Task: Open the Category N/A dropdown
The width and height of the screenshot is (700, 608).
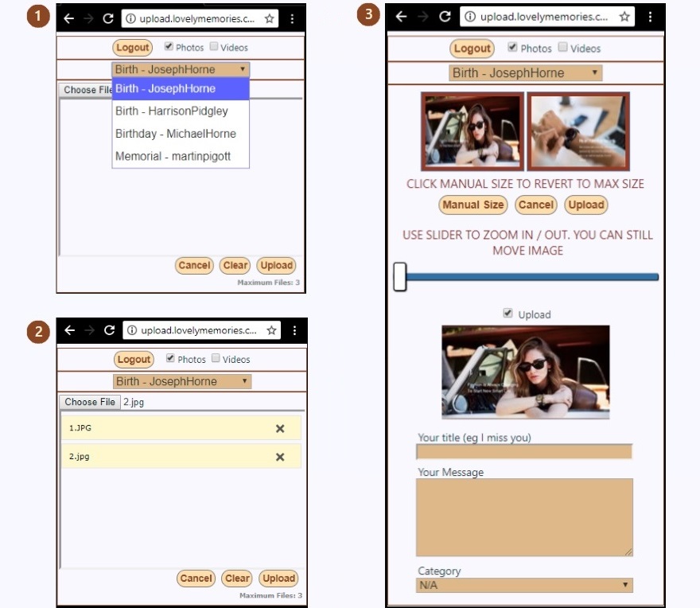Action: 524,585
